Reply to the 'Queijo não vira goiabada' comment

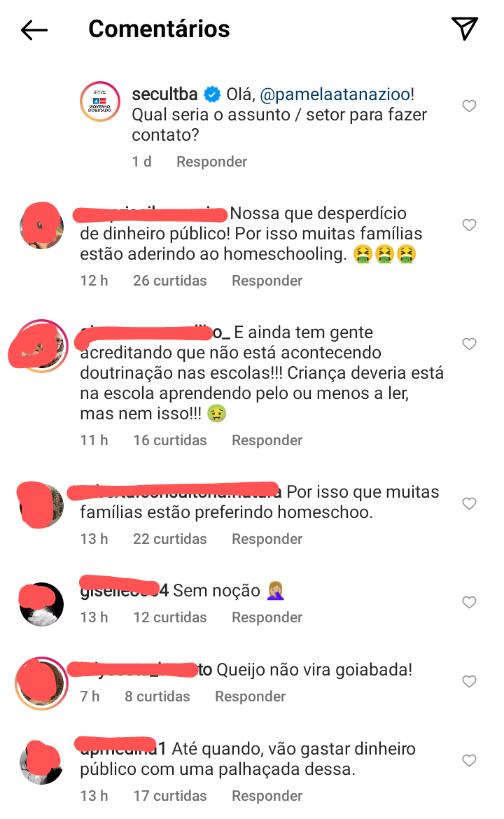(250, 696)
